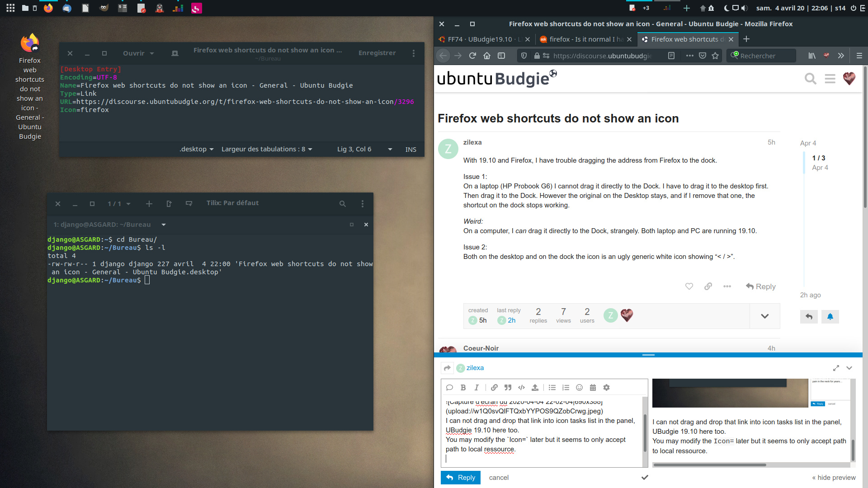
Task: Toggle reader view in the address bar
Action: tap(671, 56)
